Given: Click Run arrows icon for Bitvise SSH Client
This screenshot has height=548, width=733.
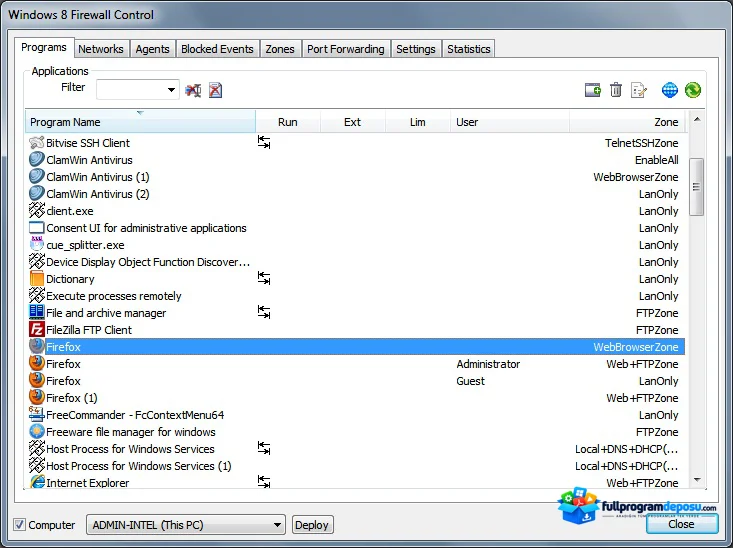Looking at the screenshot, I should coord(264,142).
